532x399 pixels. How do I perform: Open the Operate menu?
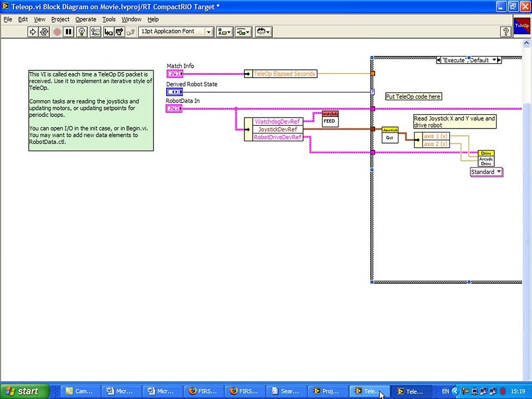(85, 19)
